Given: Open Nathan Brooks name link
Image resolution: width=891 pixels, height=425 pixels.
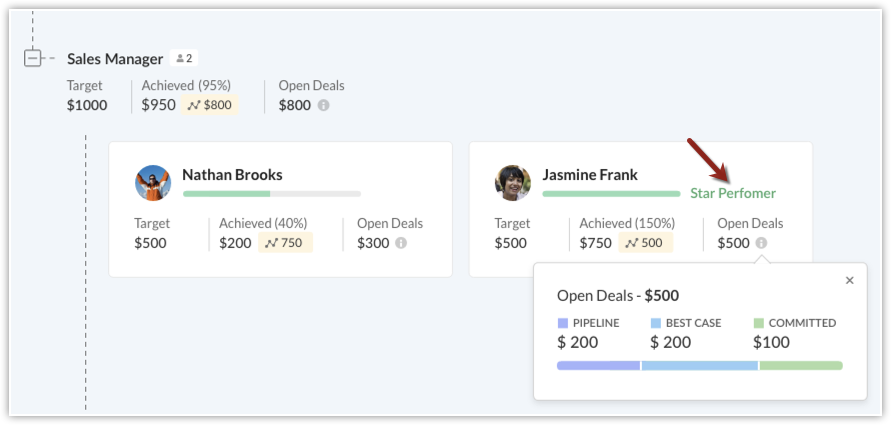Looking at the screenshot, I should point(232,175).
